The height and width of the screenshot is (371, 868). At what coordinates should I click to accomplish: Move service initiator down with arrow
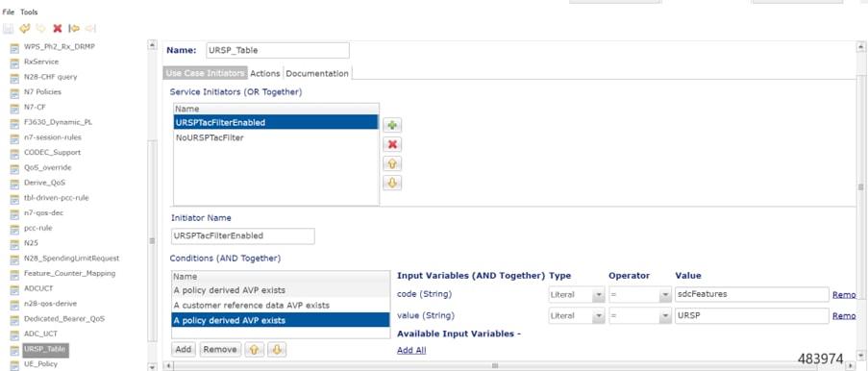392,183
